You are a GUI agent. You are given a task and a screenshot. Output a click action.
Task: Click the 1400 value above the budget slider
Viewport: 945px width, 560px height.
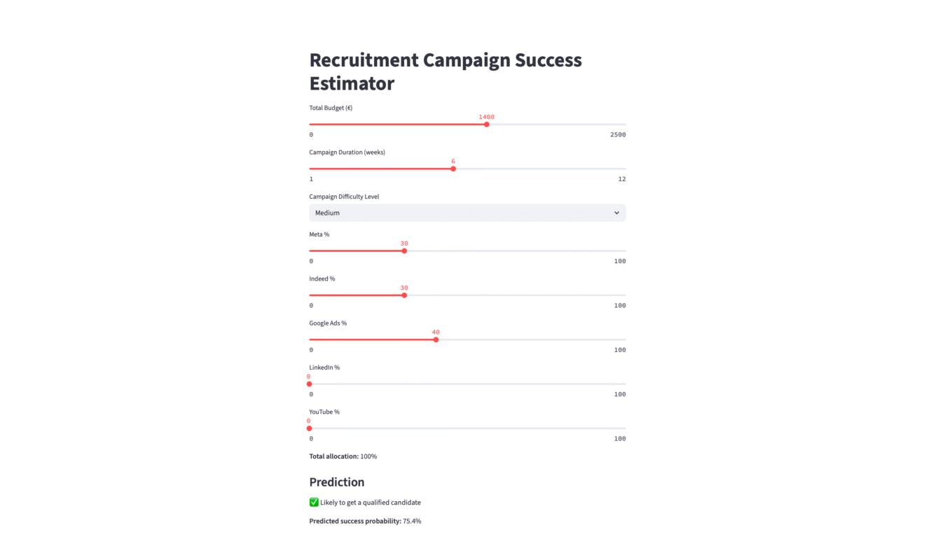tap(487, 117)
